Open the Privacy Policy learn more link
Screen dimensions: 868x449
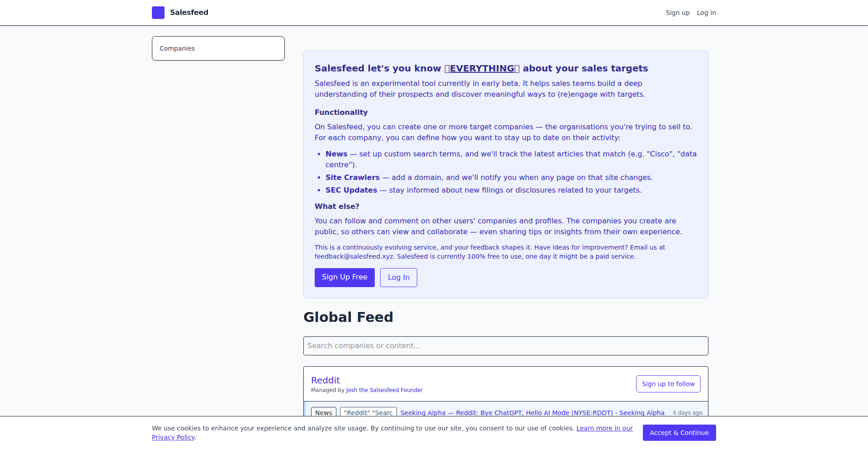pyautogui.click(x=604, y=428)
